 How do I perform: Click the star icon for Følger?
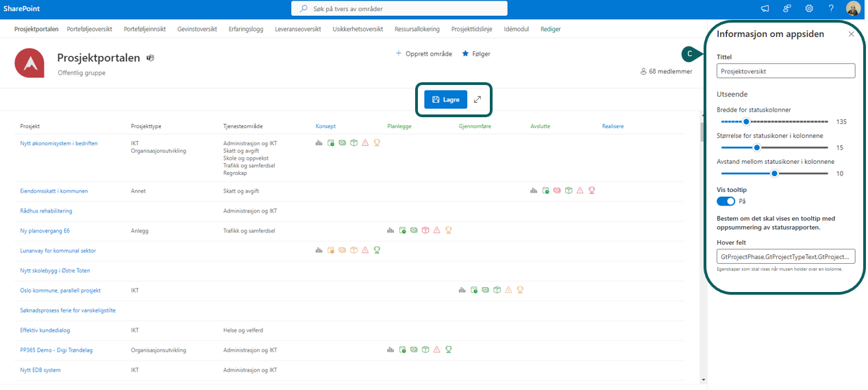tap(466, 53)
